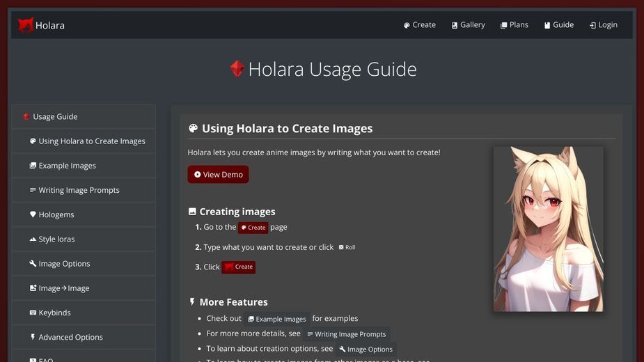Select Using Holara to Create Images sidebar item

[x=84, y=141]
